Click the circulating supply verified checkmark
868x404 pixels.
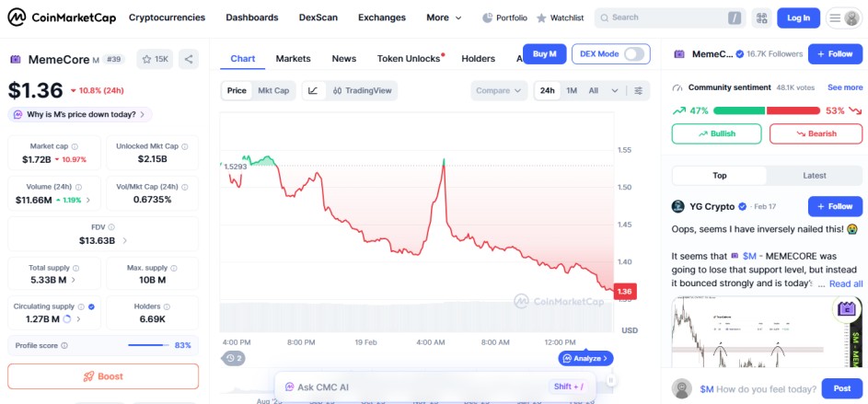[x=91, y=306]
